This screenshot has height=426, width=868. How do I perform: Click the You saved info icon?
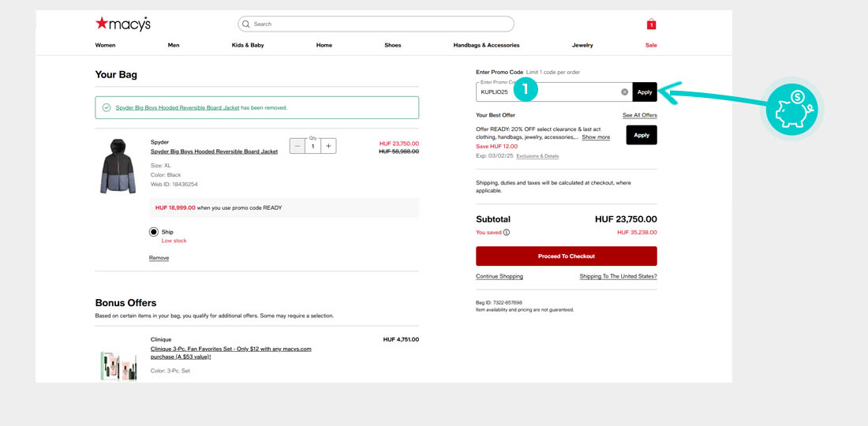click(x=507, y=233)
